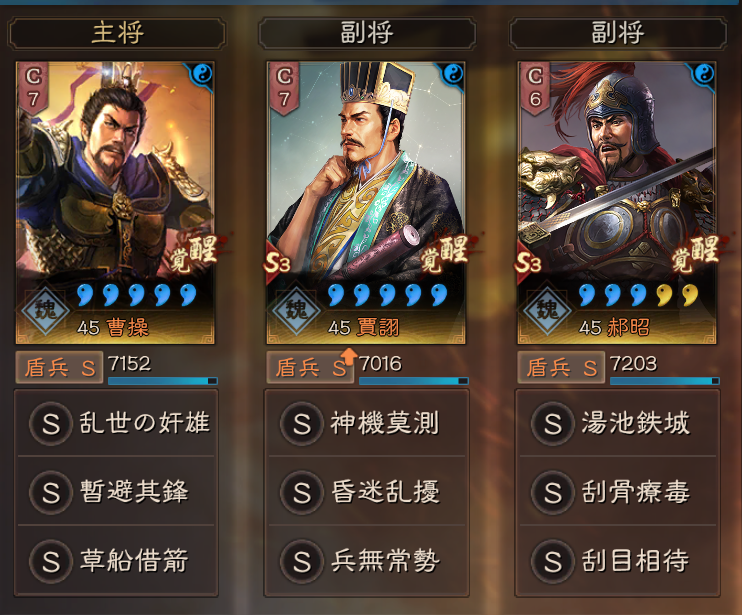Open the 曹操 general portrait
The image size is (742, 615).
click(115, 202)
